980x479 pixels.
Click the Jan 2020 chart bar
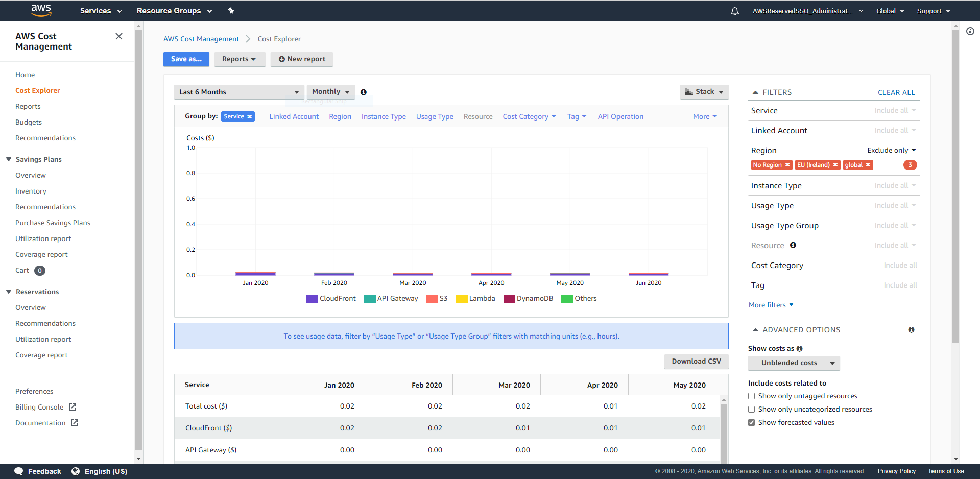click(255, 274)
